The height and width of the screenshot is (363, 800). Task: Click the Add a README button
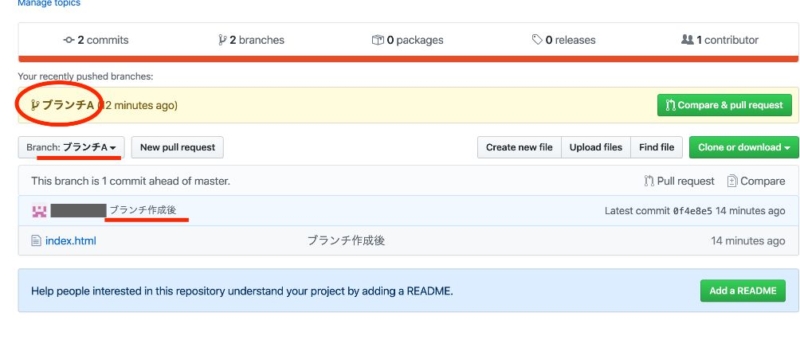point(742,291)
